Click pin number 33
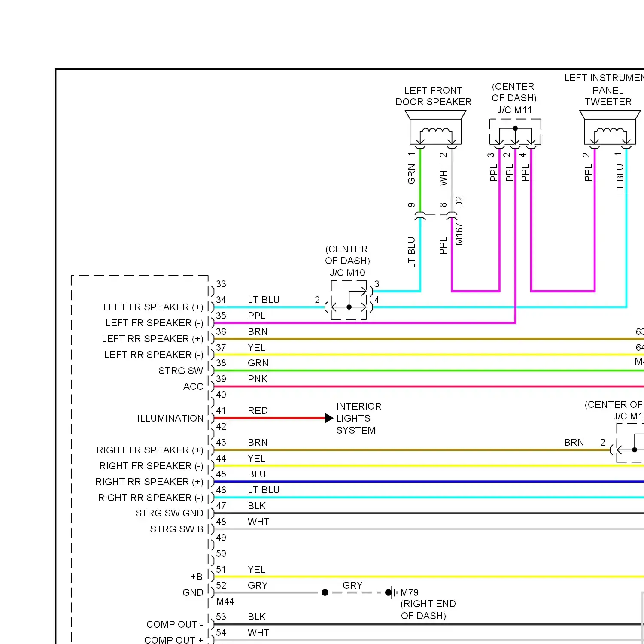This screenshot has height=644, width=644. pos(221,284)
